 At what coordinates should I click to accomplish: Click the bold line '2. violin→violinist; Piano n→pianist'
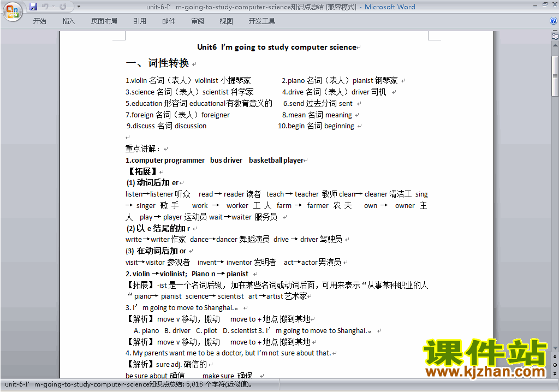tap(187, 274)
